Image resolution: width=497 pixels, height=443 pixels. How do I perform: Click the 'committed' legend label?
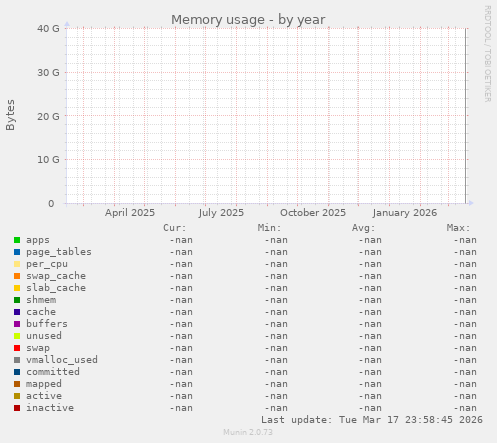click(x=53, y=372)
